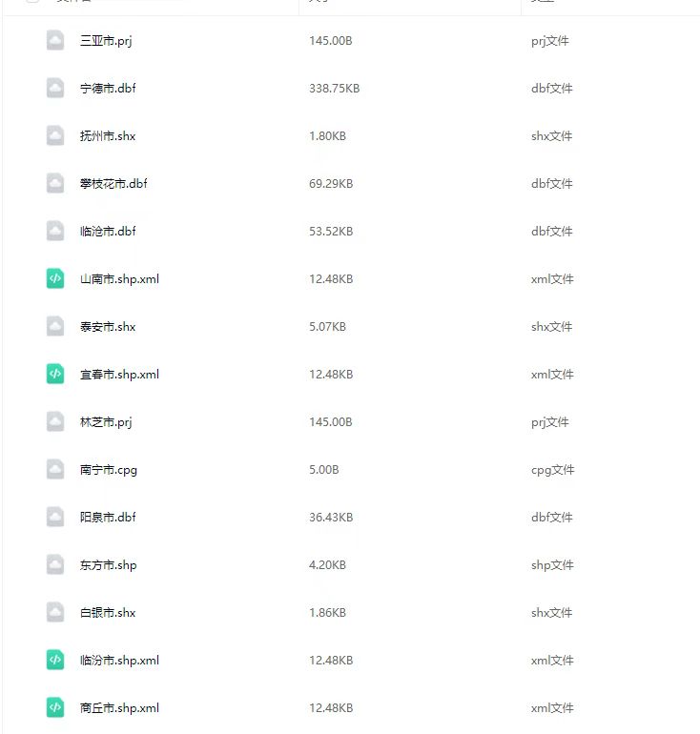Open the file named 临沧市.dbf
Viewport: 700px width, 734px height.
pyautogui.click(x=108, y=232)
